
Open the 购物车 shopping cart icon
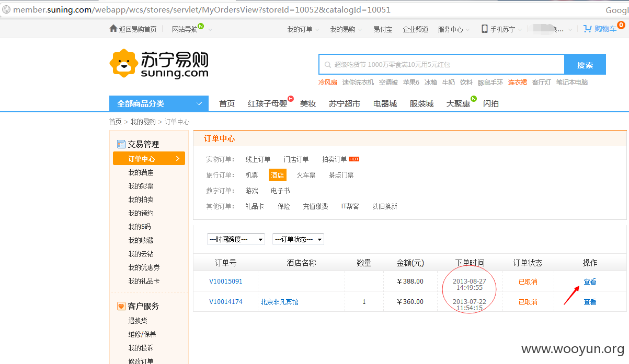click(x=588, y=29)
